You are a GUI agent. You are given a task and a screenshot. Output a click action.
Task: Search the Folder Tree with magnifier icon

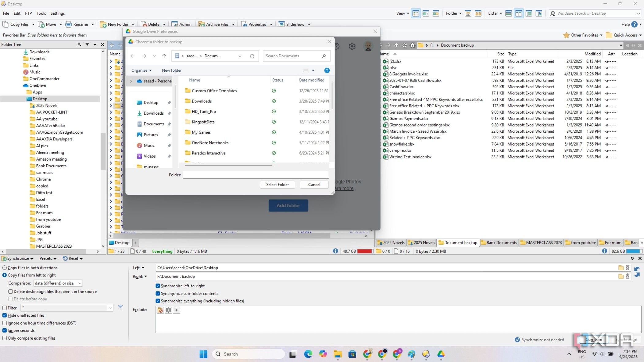pyautogui.click(x=79, y=44)
